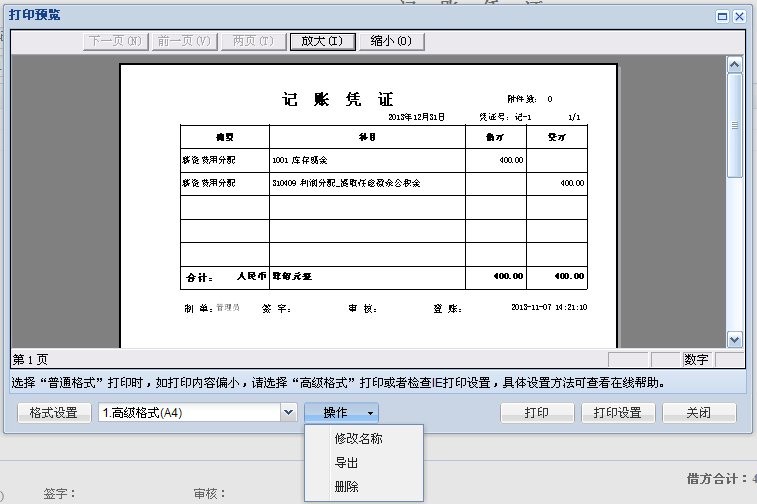The height and width of the screenshot is (504, 757).
Task: Select 修改名称 from the operation menu
Action: pos(358,438)
